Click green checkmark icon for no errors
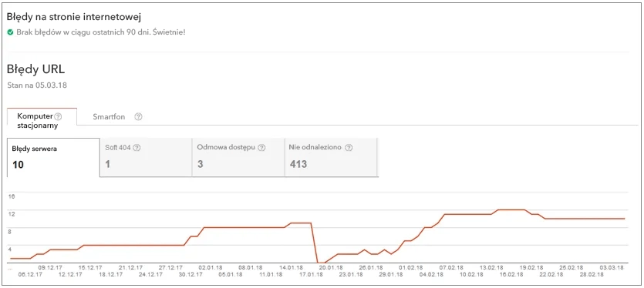The width and height of the screenshot is (644, 288). (x=11, y=32)
